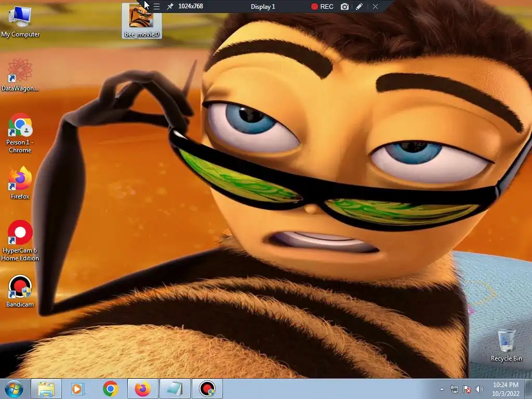The width and height of the screenshot is (532, 399).
Task: Show hidden system tray icons
Action: click(x=442, y=389)
